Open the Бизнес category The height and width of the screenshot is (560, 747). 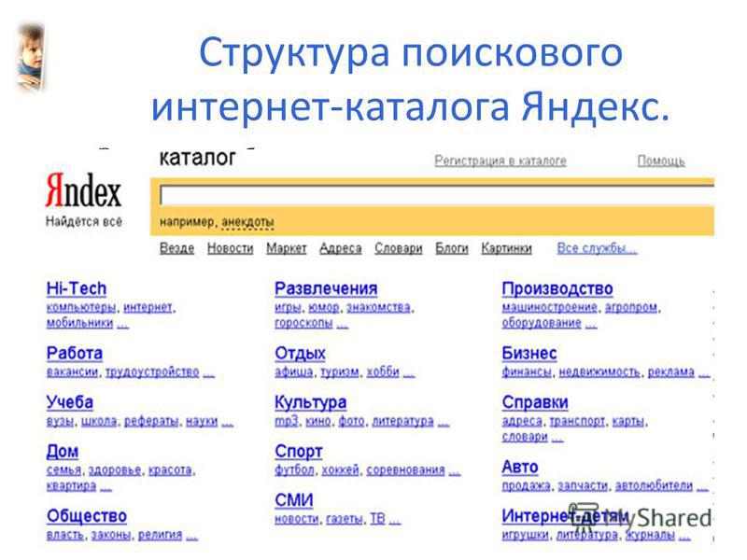(x=529, y=354)
